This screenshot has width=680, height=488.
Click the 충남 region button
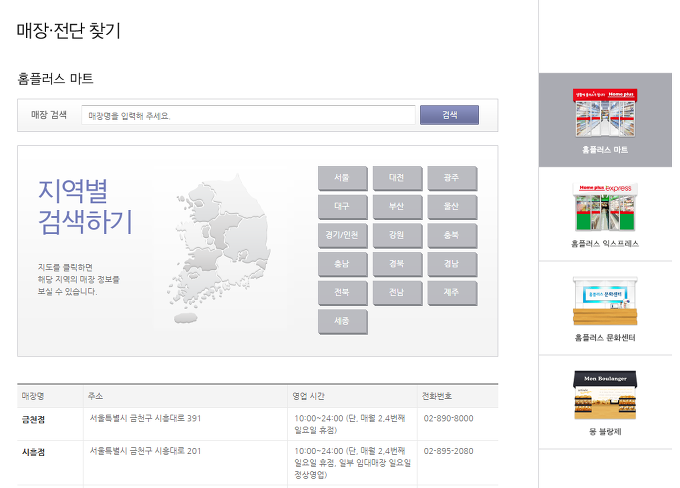tap(342, 264)
